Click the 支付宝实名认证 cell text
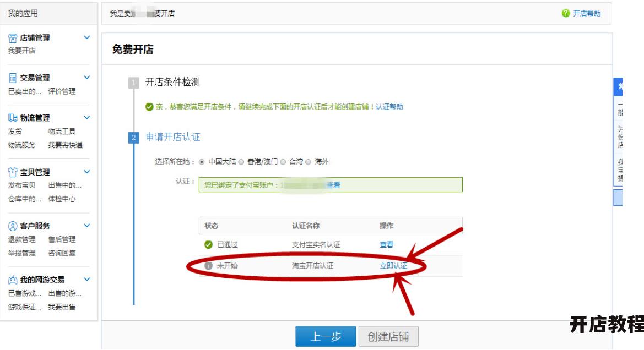This screenshot has width=644, height=350. 316,244
